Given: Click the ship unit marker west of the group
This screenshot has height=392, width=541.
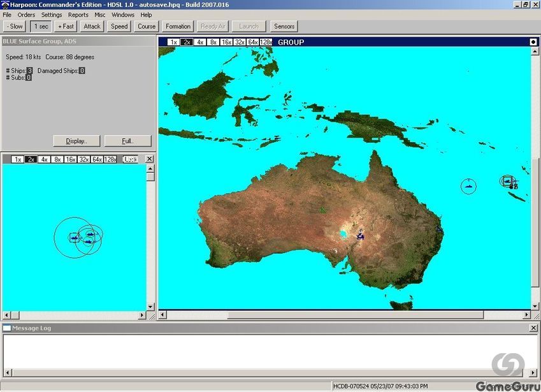Looking at the screenshot, I should [468, 186].
